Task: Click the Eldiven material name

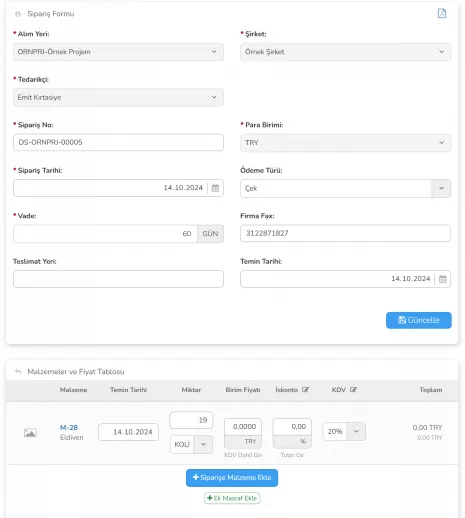Action: pyautogui.click(x=72, y=437)
